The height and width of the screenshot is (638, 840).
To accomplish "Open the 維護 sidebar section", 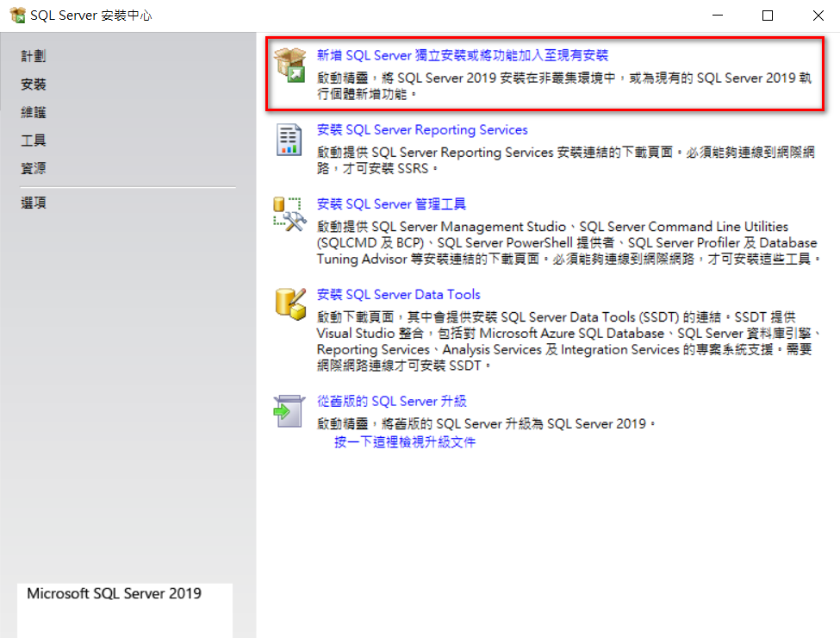I will [x=34, y=112].
